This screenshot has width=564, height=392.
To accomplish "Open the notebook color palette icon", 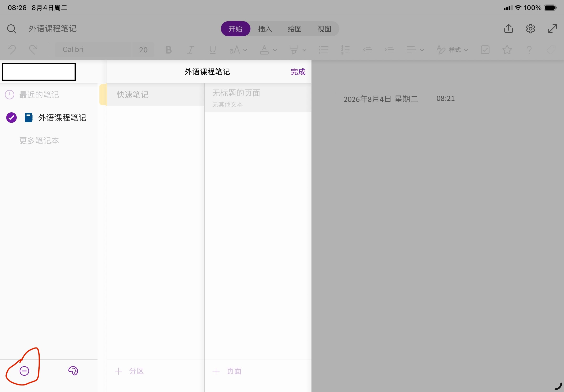I will [x=73, y=371].
